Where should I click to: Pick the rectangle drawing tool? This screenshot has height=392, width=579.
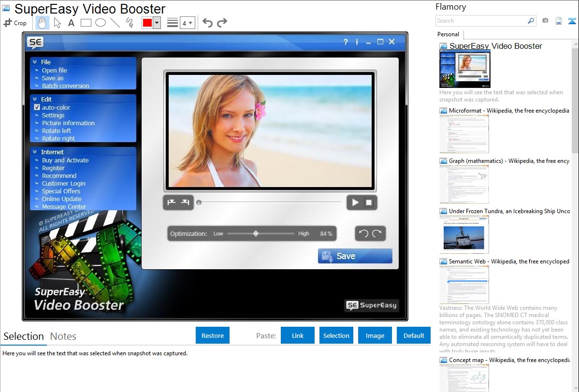pos(86,23)
